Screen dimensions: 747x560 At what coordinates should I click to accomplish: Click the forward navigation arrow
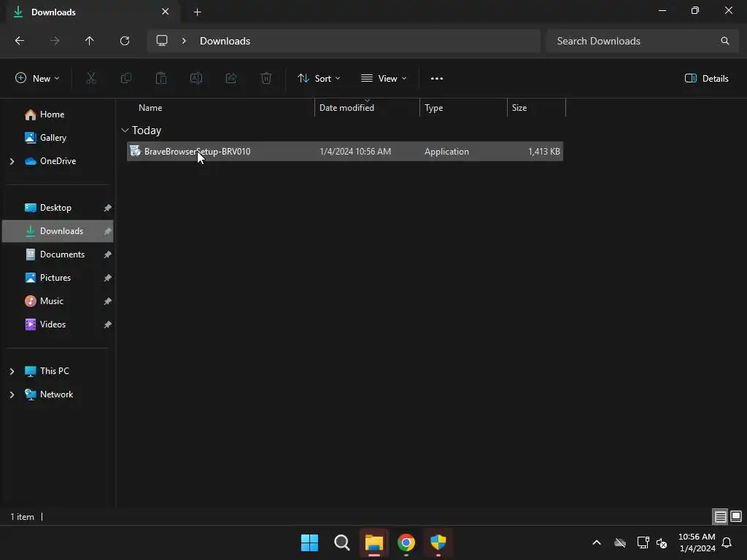[x=54, y=41]
